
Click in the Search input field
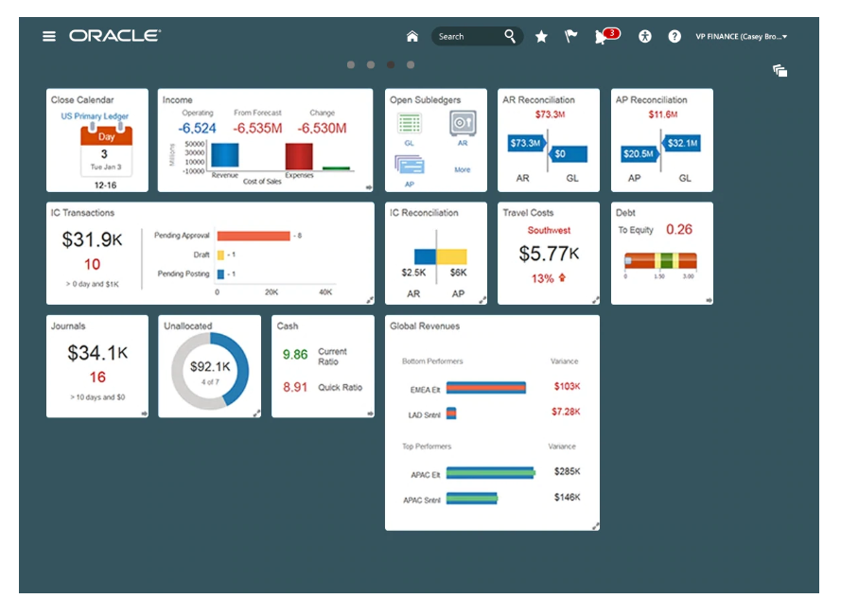coord(467,37)
